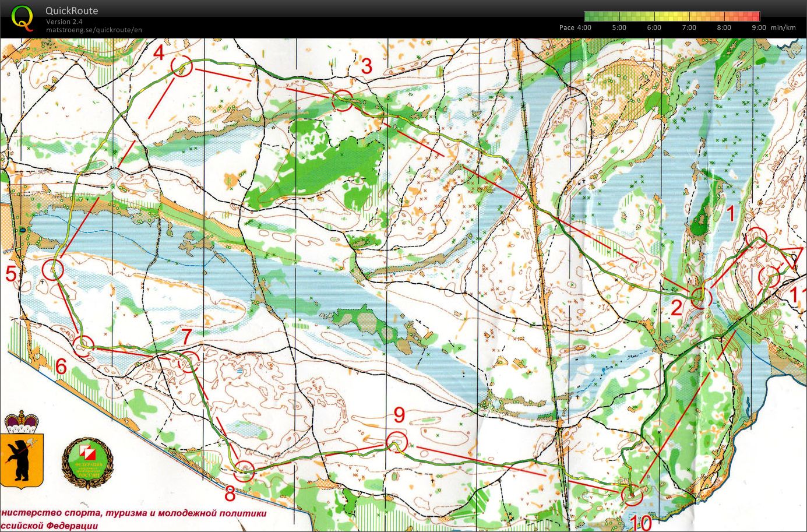Click the QuickRoute title text
Viewport: 807px width, 532px height.
(x=73, y=10)
